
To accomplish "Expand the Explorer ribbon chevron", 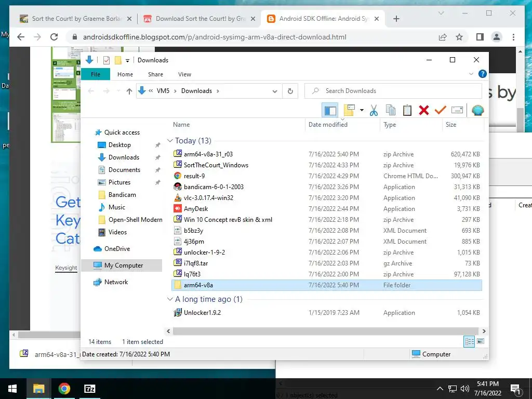I will (x=471, y=74).
